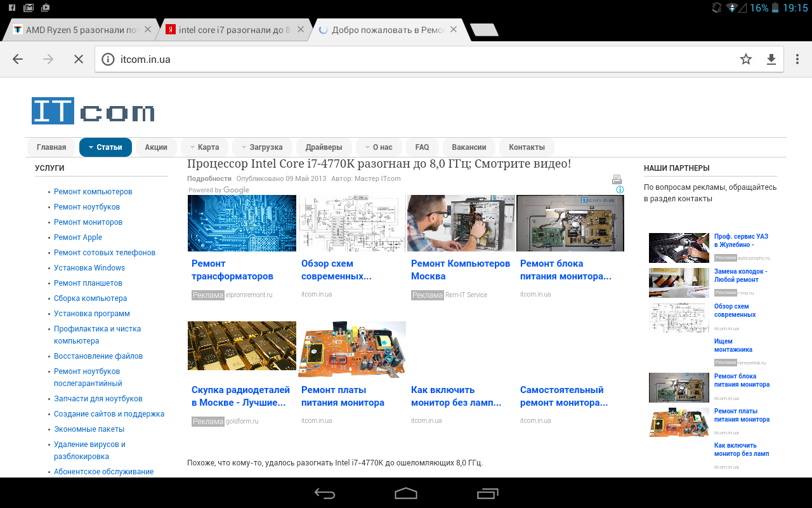Image resolution: width=812 pixels, height=508 pixels.
Task: Close the intel core i7 tab
Action: pyautogui.click(x=301, y=29)
